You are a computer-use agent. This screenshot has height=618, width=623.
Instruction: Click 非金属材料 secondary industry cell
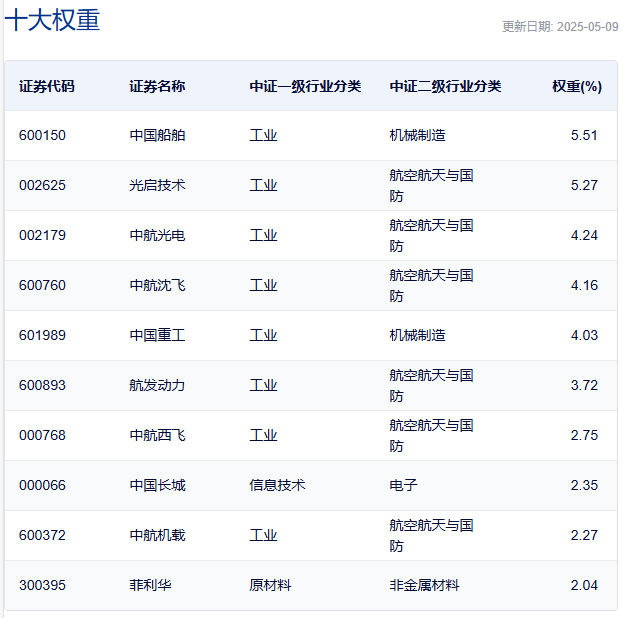(x=425, y=585)
